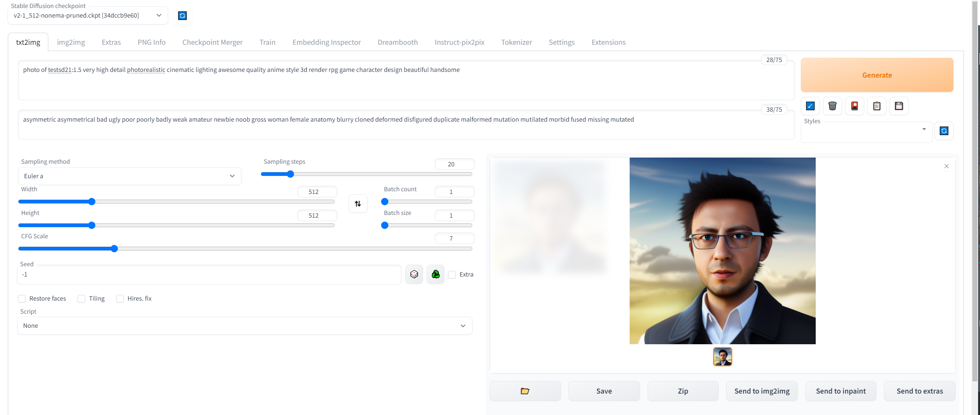
Task: Open output folder with folder icon button
Action: click(x=525, y=391)
